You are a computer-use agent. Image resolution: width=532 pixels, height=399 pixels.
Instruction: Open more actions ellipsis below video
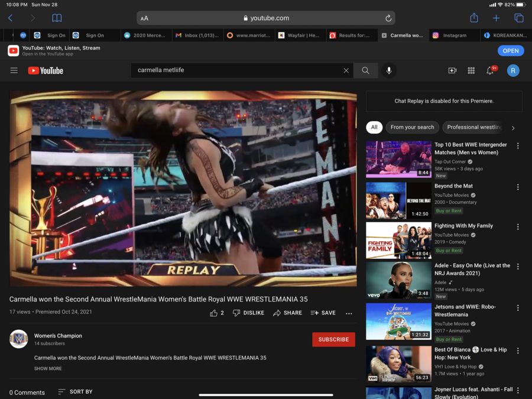coord(349,313)
